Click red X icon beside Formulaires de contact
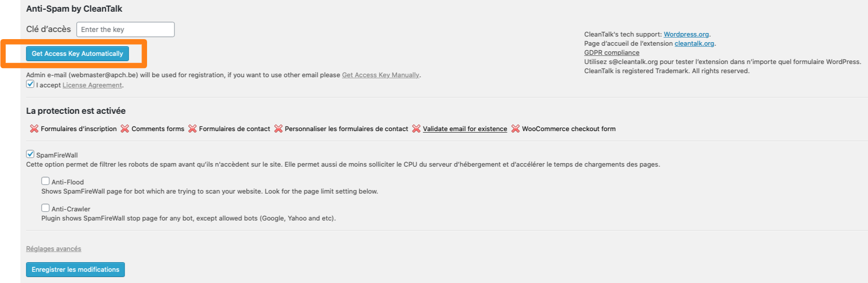This screenshot has height=283, width=868. pos(192,129)
